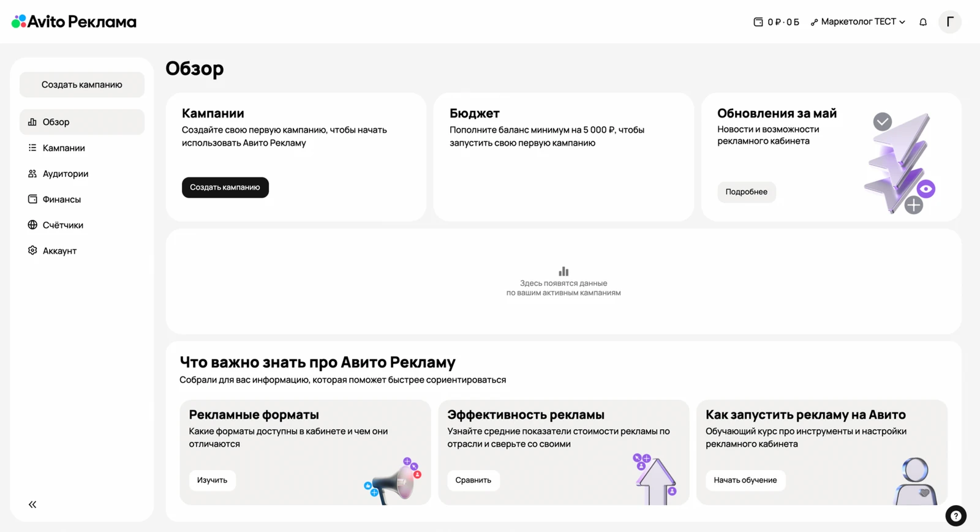Click the Счётчики globe icon
980x532 pixels.
tap(32, 225)
